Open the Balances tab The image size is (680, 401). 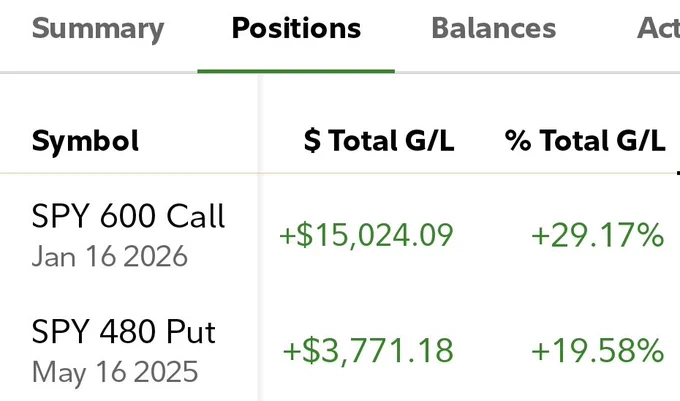coord(494,29)
